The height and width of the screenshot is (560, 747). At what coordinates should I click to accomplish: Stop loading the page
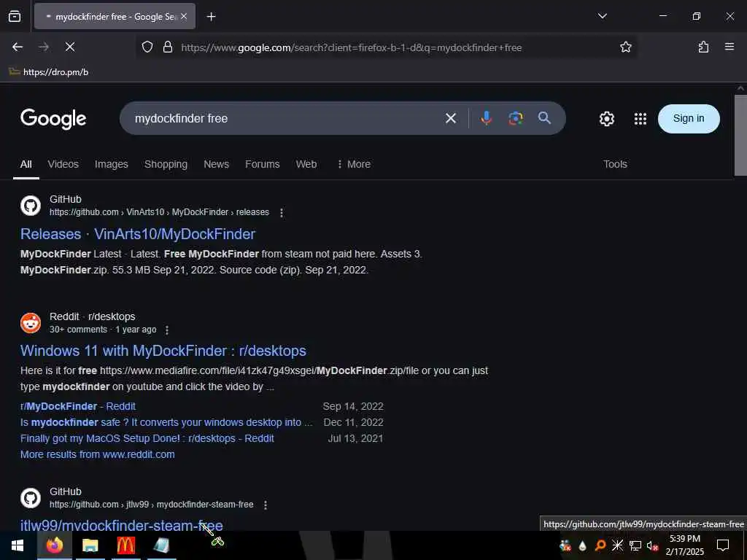69,47
